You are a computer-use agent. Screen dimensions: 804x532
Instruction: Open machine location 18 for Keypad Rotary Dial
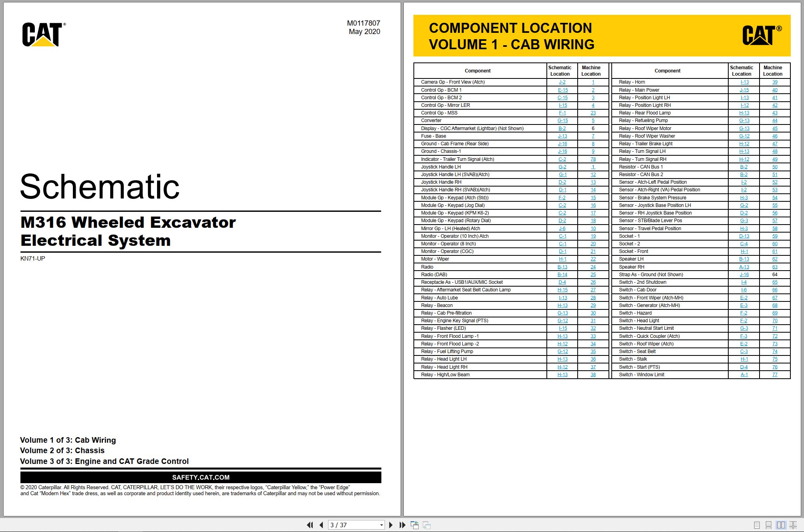tap(593, 221)
